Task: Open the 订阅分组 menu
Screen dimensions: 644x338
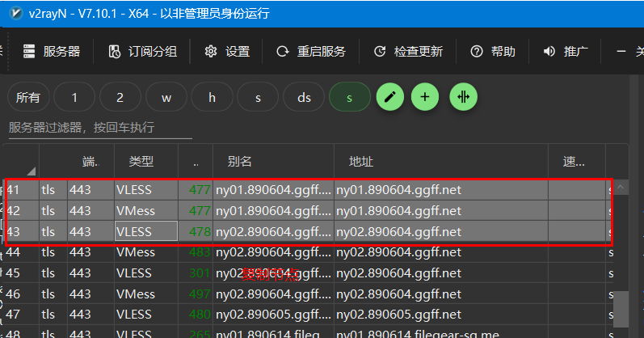Action: tap(142, 52)
